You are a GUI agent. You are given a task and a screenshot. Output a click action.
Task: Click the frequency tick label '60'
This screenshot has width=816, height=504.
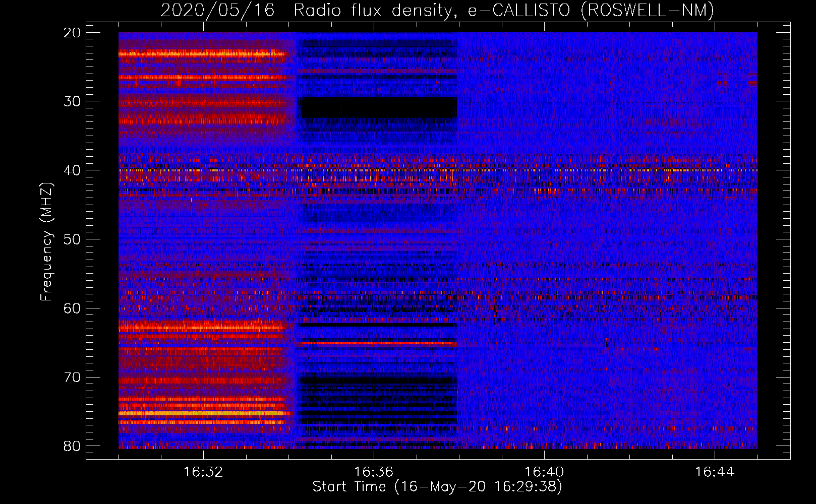73,308
